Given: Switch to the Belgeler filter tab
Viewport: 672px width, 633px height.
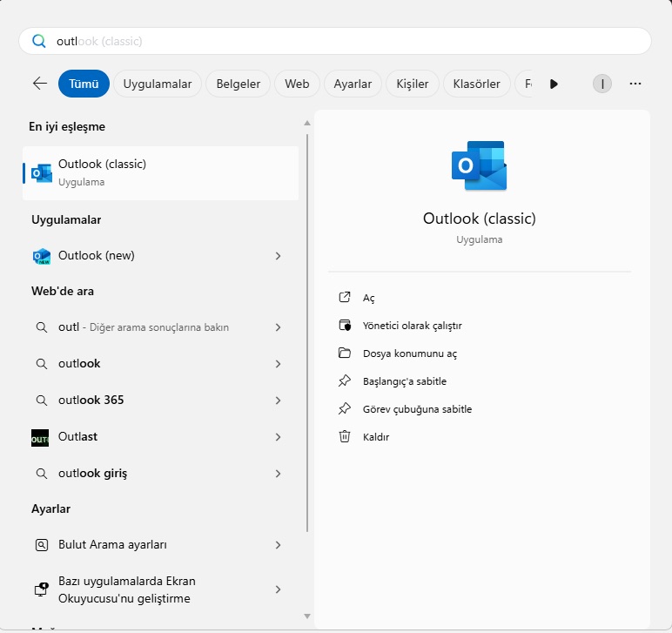Looking at the screenshot, I should pyautogui.click(x=238, y=84).
